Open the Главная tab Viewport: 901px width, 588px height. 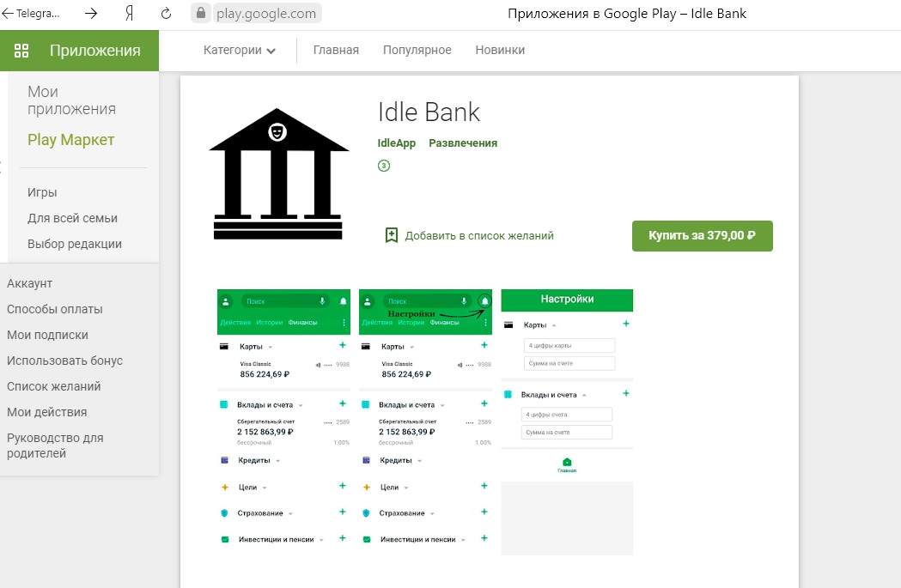pos(336,50)
